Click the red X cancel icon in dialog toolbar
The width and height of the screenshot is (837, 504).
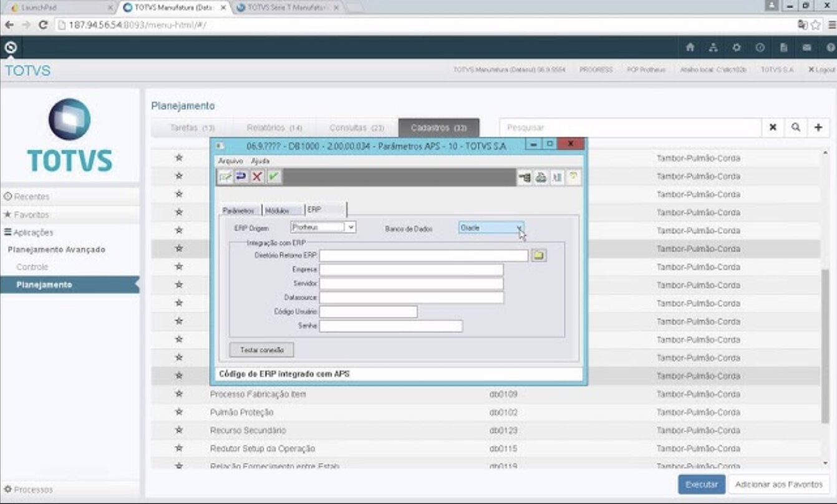pos(257,177)
